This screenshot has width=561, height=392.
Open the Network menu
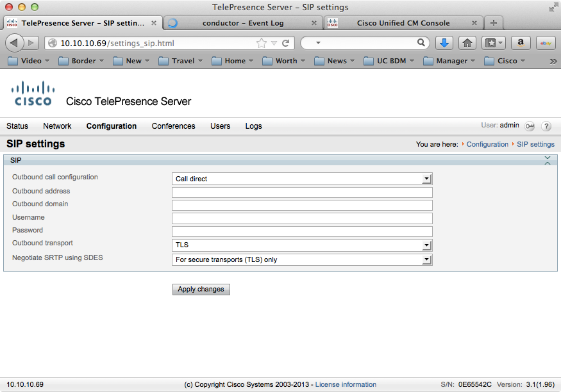[x=57, y=126]
